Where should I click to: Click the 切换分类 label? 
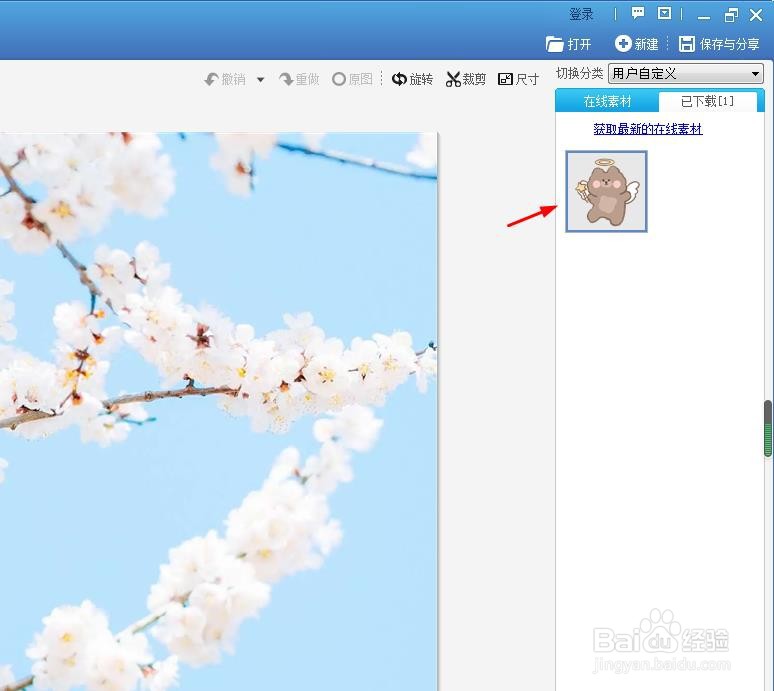[x=580, y=74]
